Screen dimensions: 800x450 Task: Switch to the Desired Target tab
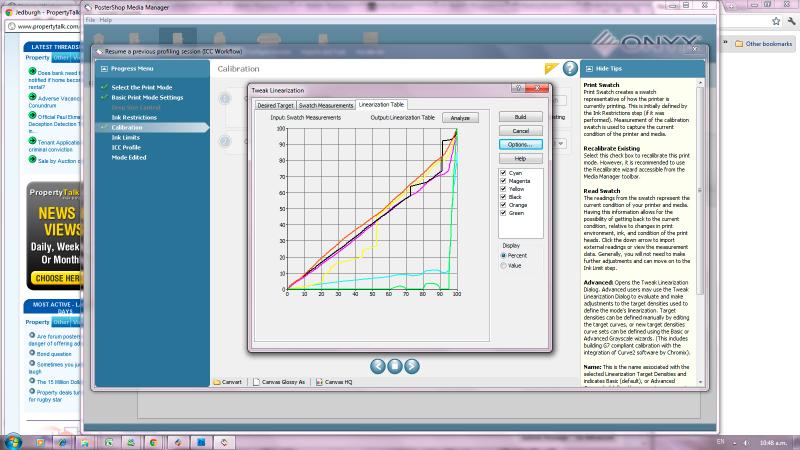click(x=275, y=105)
